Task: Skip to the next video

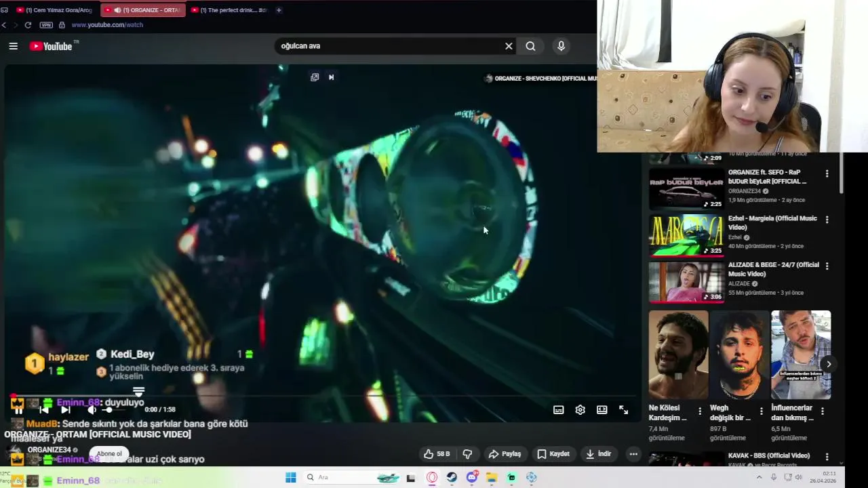Action: (x=65, y=409)
